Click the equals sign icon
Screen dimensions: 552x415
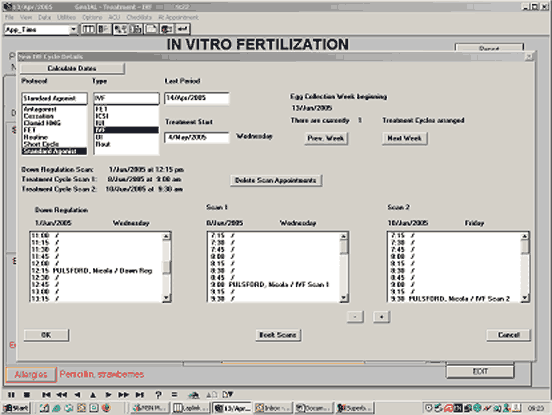[174, 395]
